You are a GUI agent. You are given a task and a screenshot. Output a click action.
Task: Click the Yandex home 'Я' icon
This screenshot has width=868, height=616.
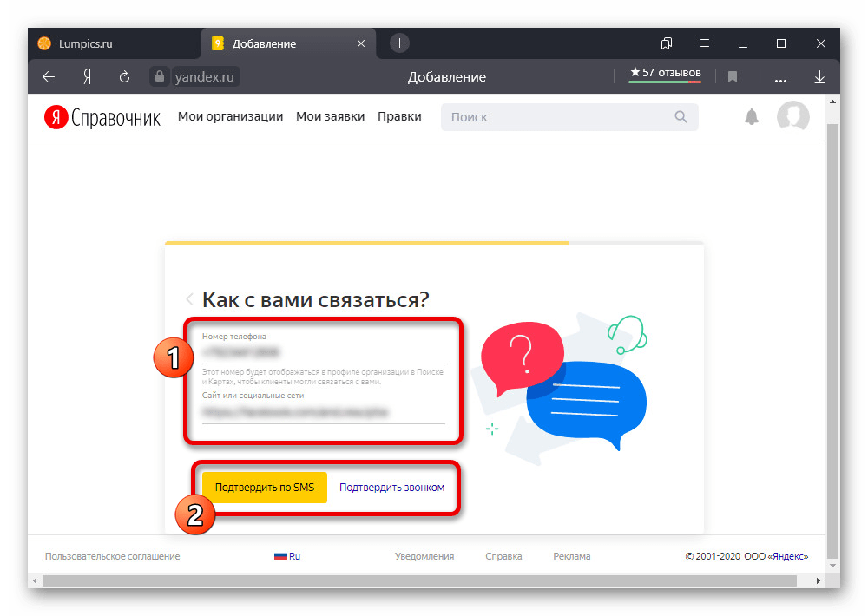click(x=87, y=77)
